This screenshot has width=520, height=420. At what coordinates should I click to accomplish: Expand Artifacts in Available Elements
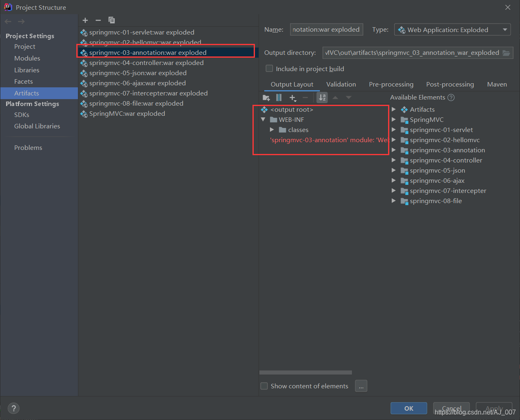click(393, 109)
